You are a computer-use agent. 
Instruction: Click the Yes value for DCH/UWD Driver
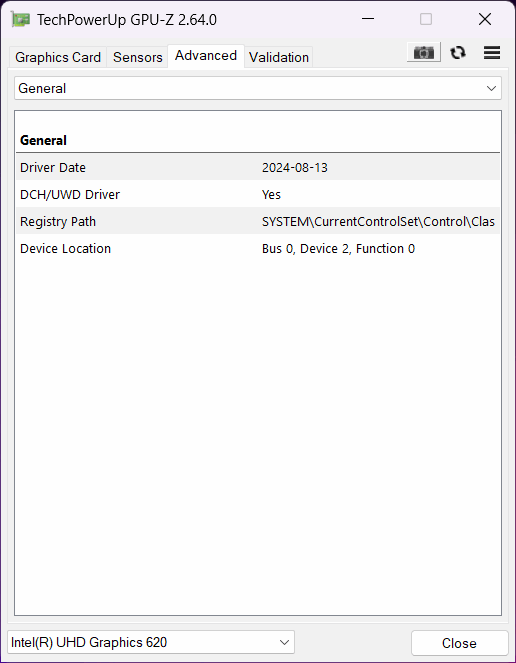pyautogui.click(x=271, y=195)
